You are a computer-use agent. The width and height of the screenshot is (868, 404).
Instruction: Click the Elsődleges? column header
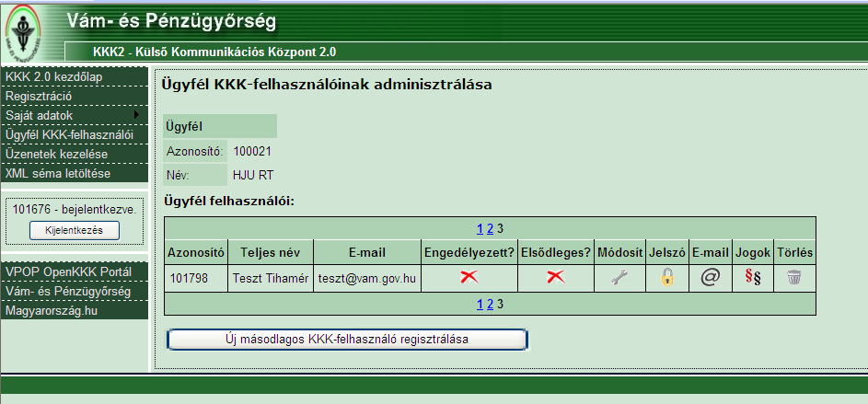coord(556,252)
